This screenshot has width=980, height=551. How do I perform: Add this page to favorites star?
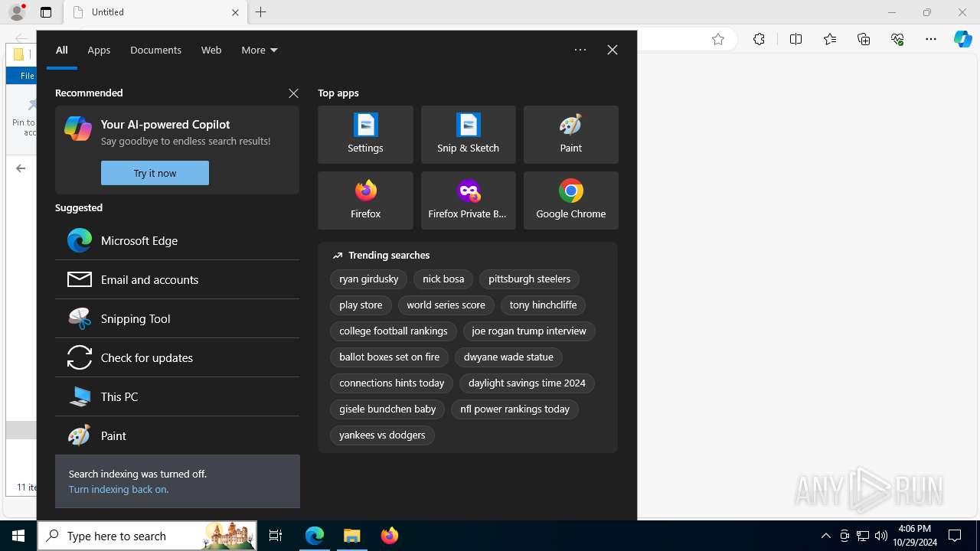pyautogui.click(x=718, y=40)
